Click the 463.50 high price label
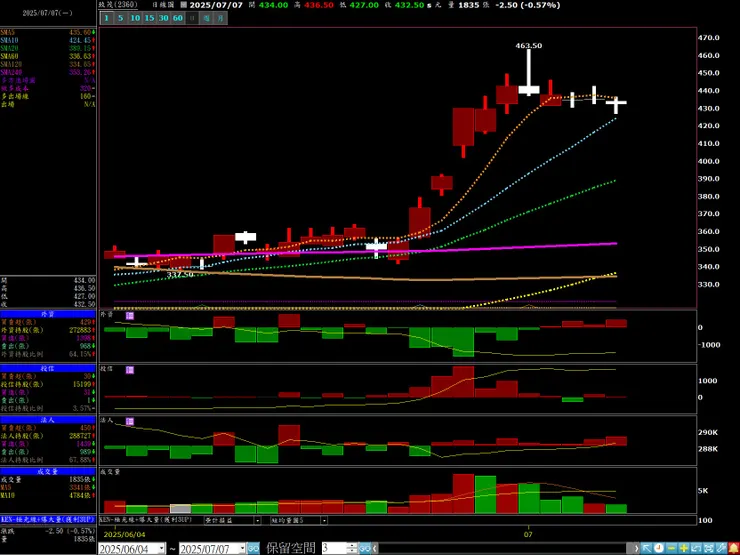This screenshot has height=555, width=740. [x=529, y=46]
